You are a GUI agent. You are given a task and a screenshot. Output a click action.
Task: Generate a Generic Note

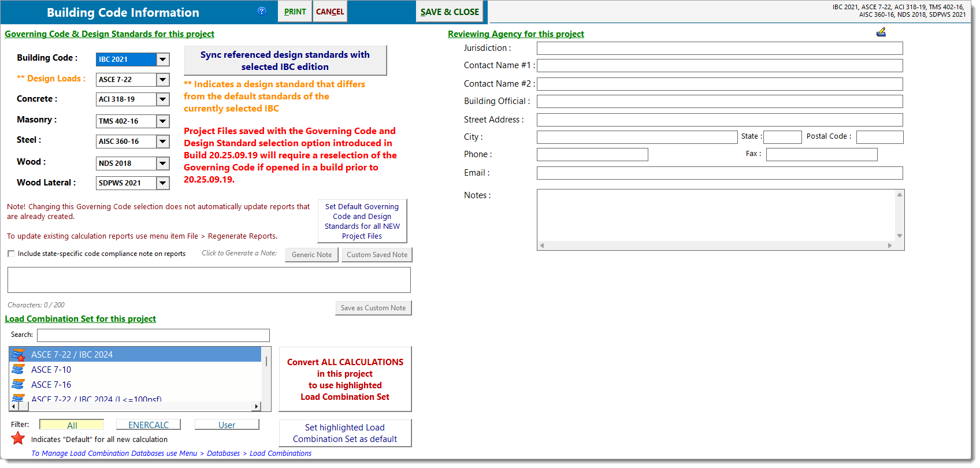[312, 255]
